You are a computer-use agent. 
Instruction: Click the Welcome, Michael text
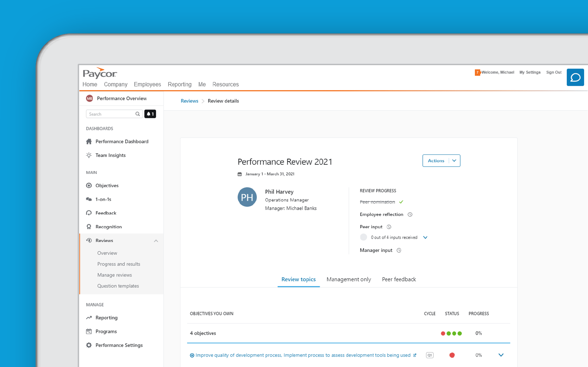[498, 72]
